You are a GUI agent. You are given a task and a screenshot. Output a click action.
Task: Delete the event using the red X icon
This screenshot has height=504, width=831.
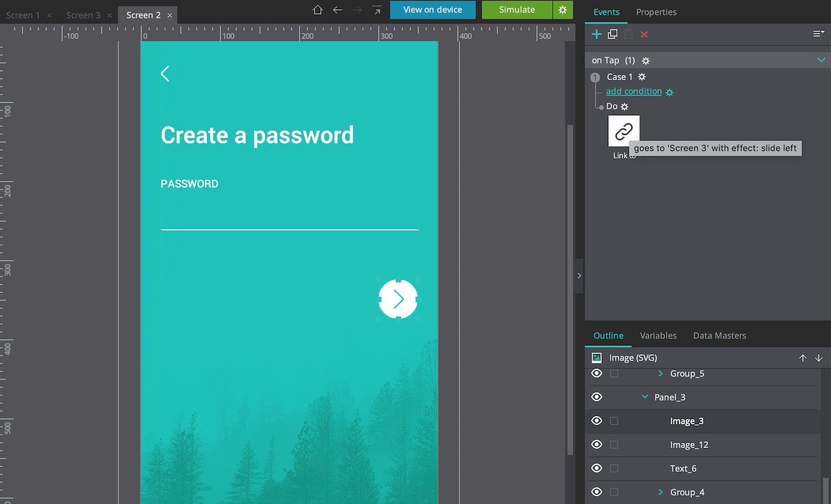point(643,34)
